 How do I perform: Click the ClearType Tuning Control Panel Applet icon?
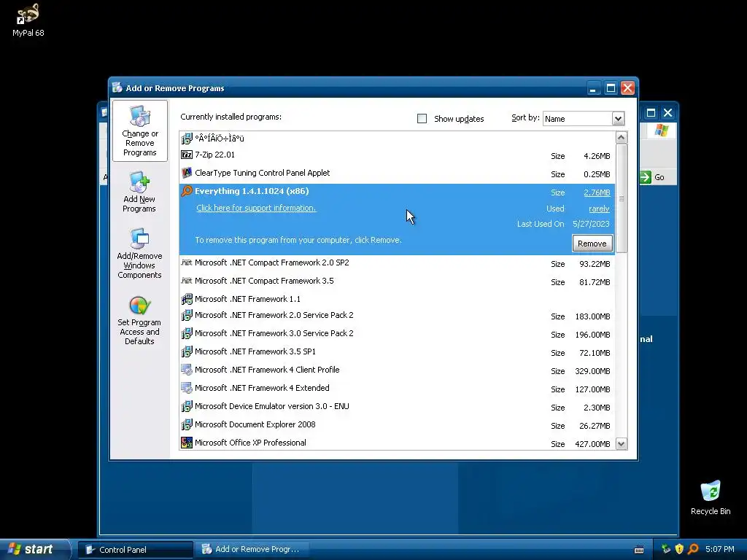pyautogui.click(x=187, y=173)
